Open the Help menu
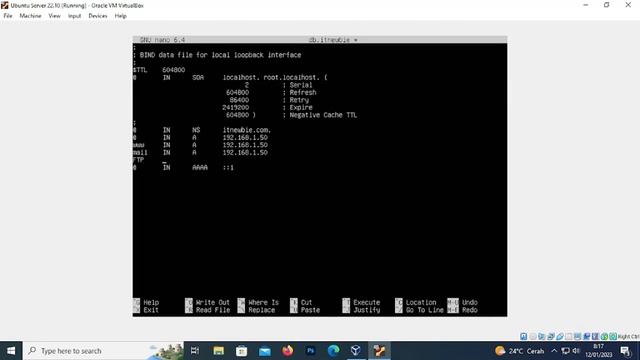640x360 pixels. click(120, 16)
